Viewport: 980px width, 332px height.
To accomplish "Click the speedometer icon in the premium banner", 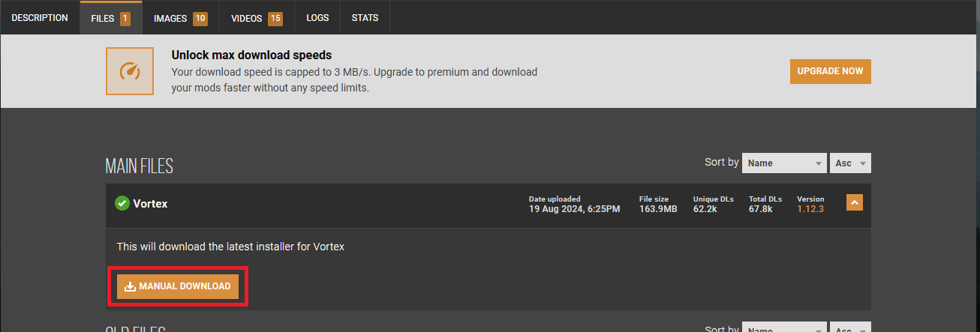I will tap(131, 71).
